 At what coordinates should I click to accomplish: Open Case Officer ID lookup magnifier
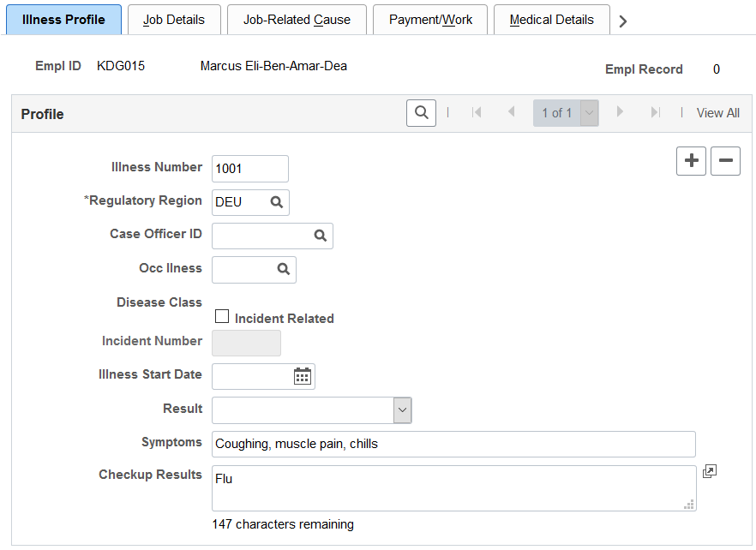[321, 236]
